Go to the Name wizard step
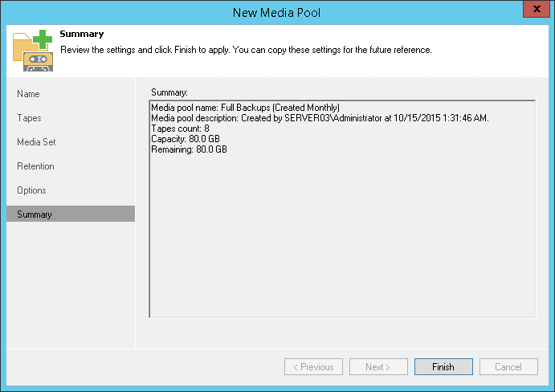The width and height of the screenshot is (555, 392). [x=28, y=94]
